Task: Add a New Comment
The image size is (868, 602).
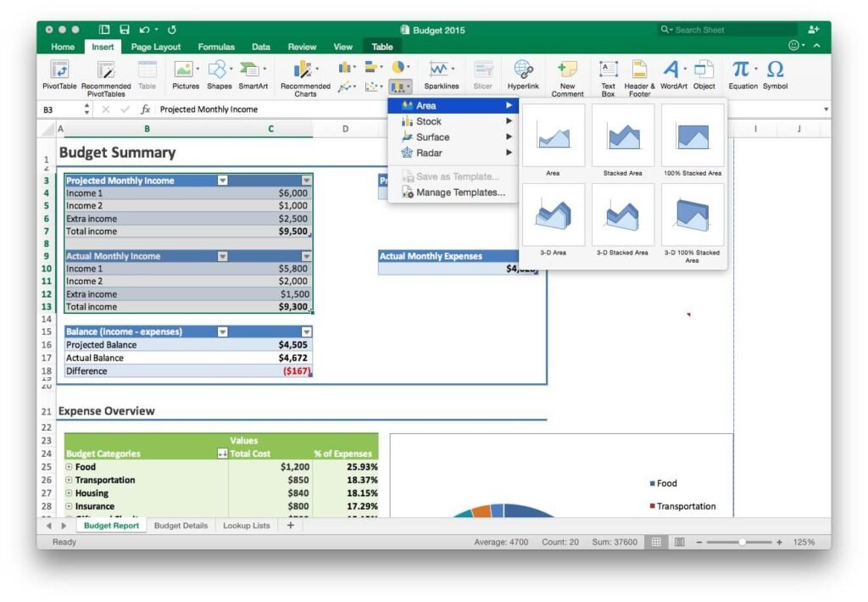Action: pyautogui.click(x=567, y=78)
